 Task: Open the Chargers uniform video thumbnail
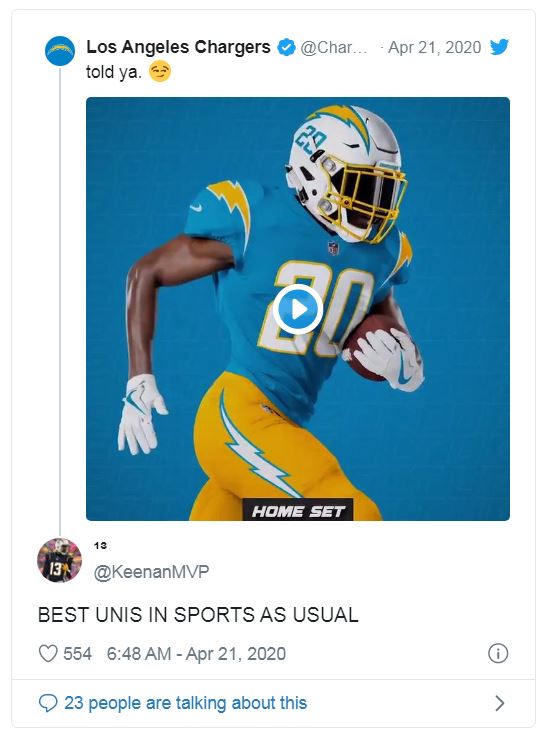point(298,309)
